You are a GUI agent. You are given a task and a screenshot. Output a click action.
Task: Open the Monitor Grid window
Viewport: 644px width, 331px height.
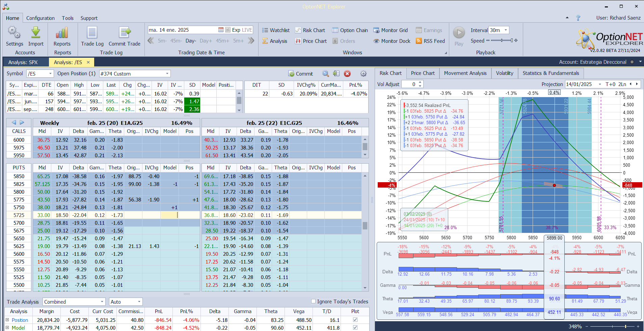point(391,30)
